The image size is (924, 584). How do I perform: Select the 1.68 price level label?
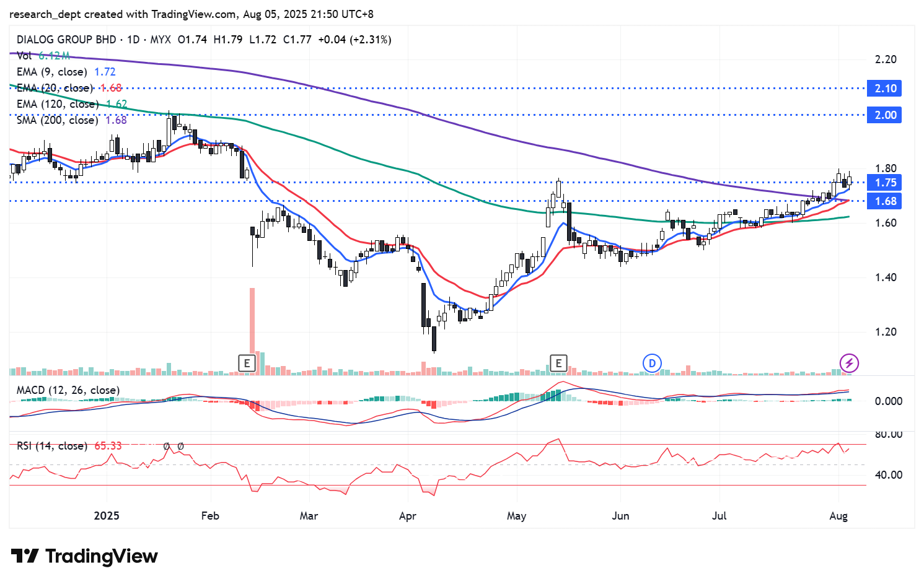[885, 201]
